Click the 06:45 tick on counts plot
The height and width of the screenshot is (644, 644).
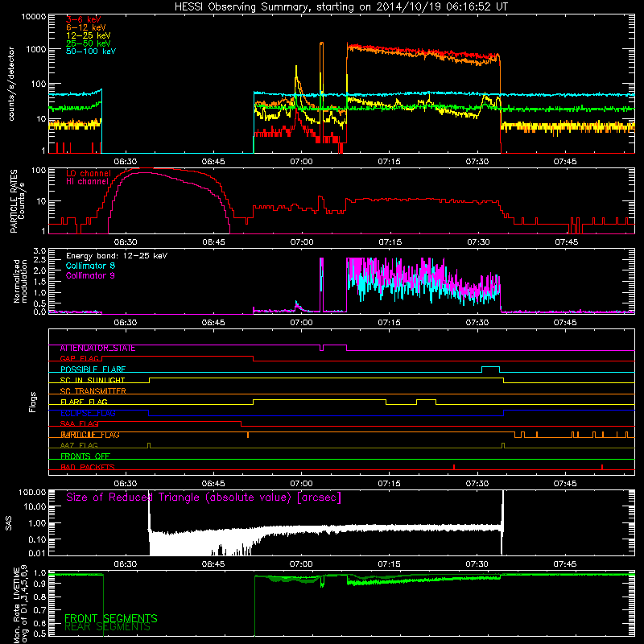click(x=213, y=162)
